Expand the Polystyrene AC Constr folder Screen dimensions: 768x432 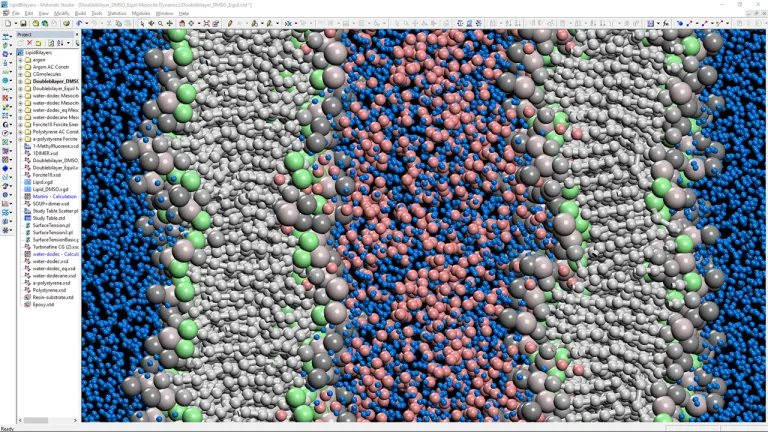pyautogui.click(x=21, y=131)
